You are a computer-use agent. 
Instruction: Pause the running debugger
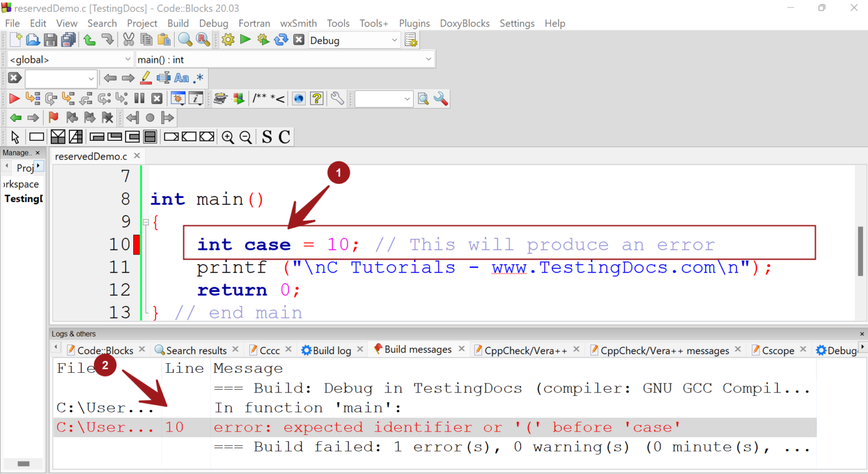(x=138, y=98)
